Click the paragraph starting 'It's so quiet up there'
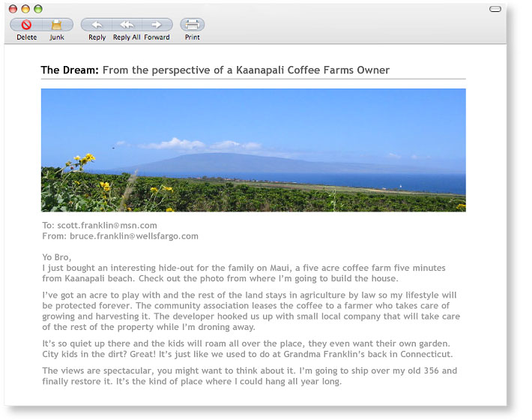Image resolution: width=532 pixels, height=420 pixels. click(x=248, y=349)
